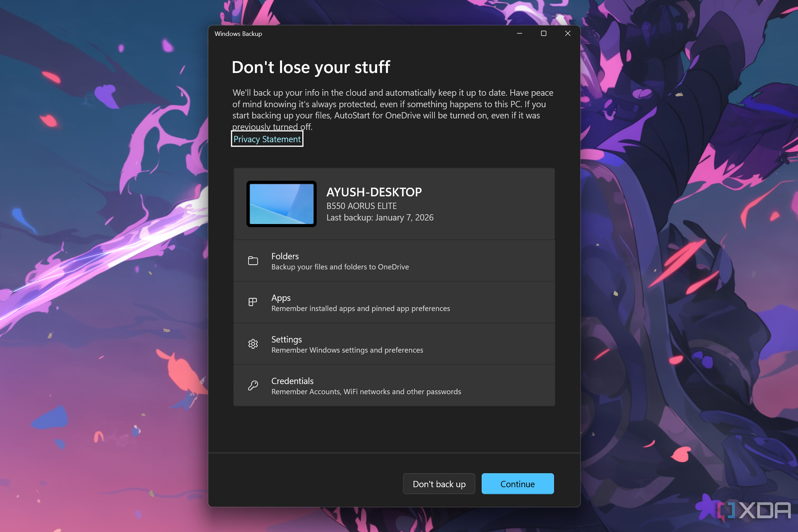
Task: Click 'Backup your files and folders to OneDrive'
Action: [340, 267]
